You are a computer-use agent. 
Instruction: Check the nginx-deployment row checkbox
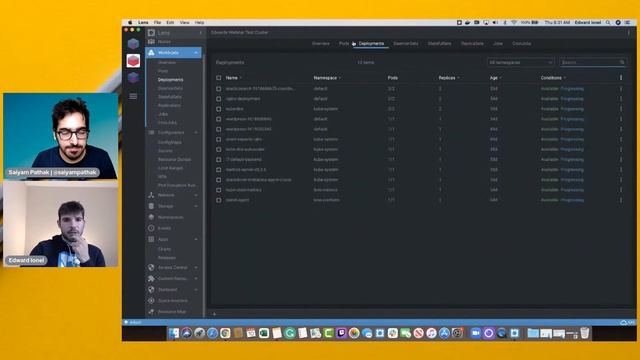(219, 99)
